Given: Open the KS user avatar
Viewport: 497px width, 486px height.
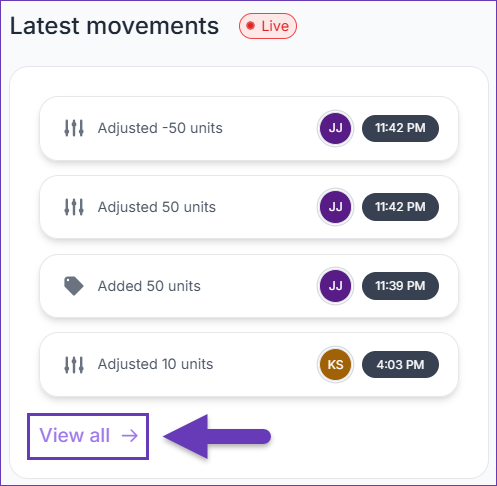Looking at the screenshot, I should tap(335, 365).
